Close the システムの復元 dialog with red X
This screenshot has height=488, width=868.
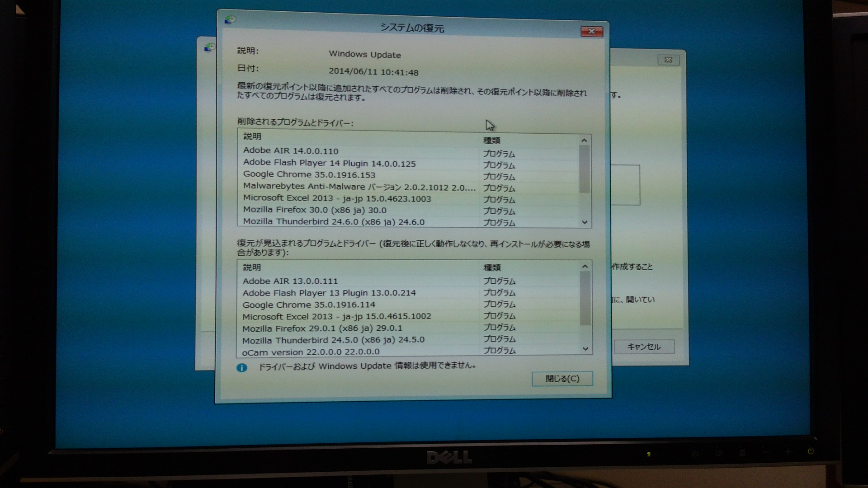point(591,31)
